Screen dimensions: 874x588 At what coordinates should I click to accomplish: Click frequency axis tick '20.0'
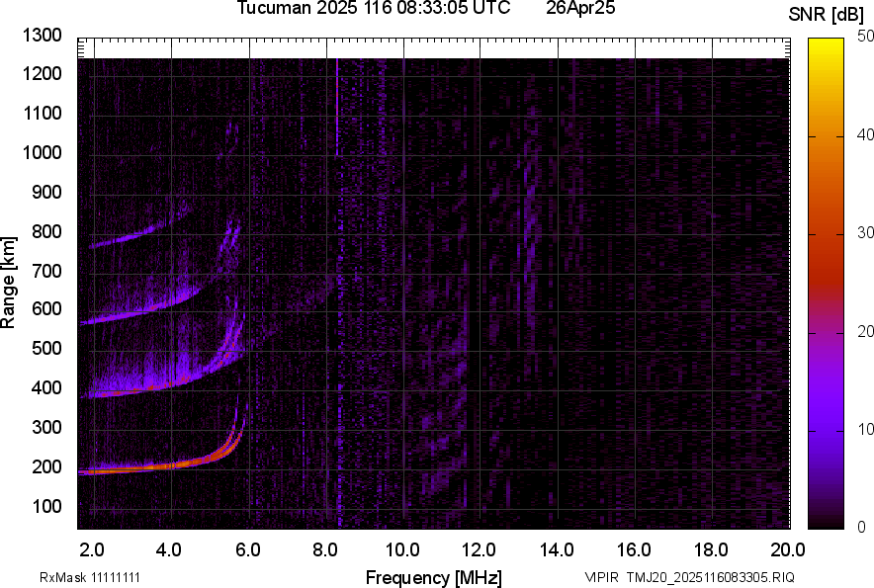788,550
